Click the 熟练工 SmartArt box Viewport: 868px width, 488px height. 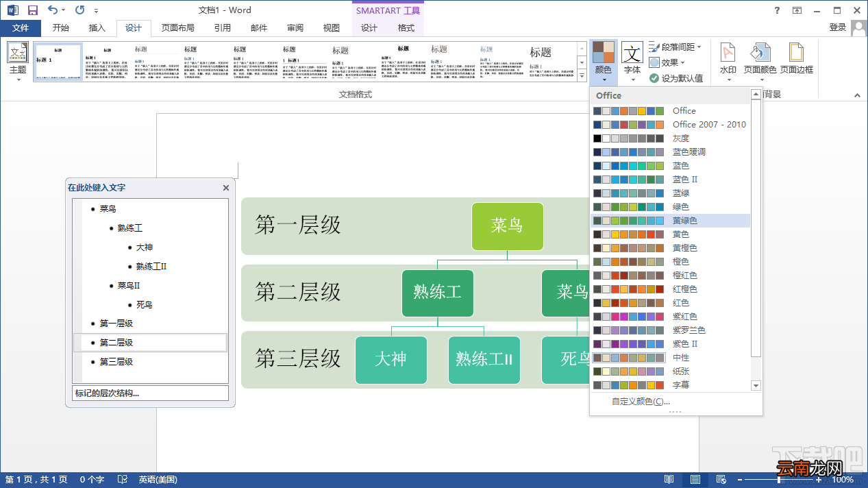coord(438,293)
